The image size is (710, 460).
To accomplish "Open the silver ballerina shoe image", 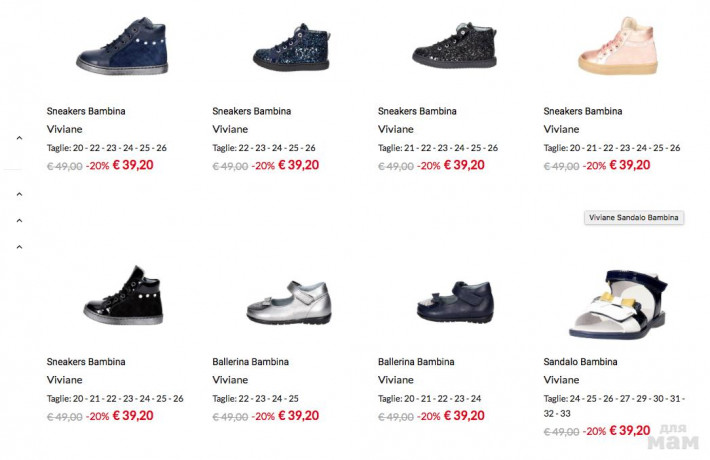I will click(289, 302).
